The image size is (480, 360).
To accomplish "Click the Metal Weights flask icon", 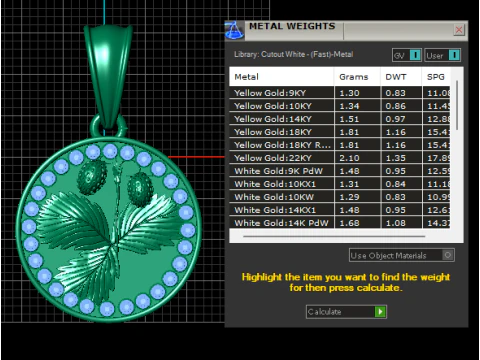I will pyautogui.click(x=234, y=30).
